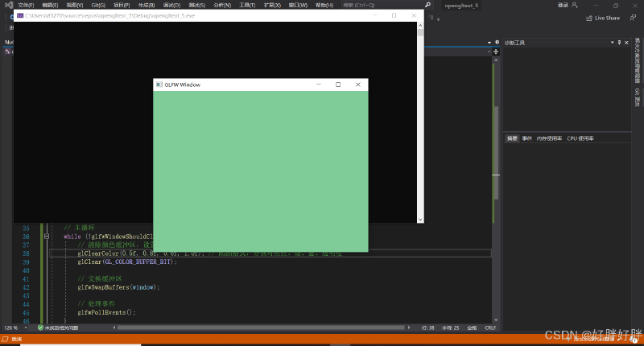Viewport: 644px width, 346px height.
Task: Select the 摘要 tab
Action: click(x=512, y=138)
